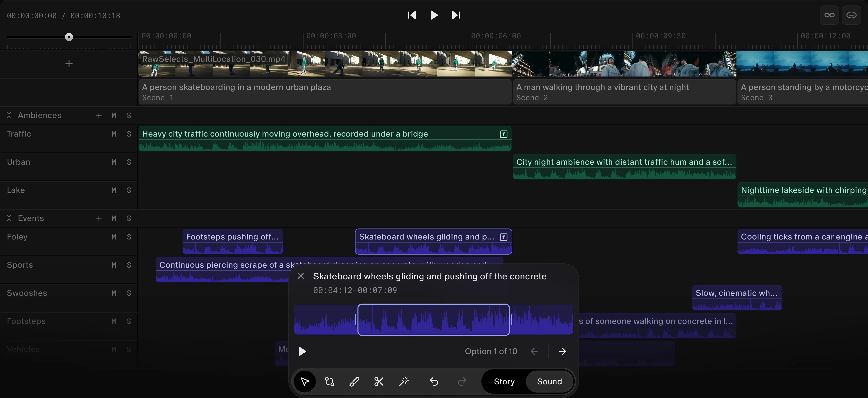Select the connector routing tool next to the arrow
Image resolution: width=868 pixels, height=398 pixels.
(x=329, y=382)
